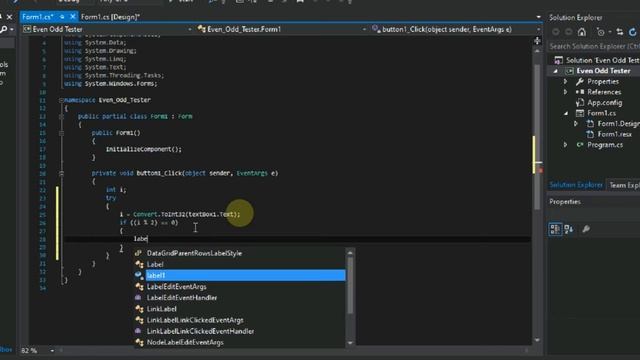
Task: Close the Form1.cs tab
Action: pyautogui.click(x=73, y=17)
